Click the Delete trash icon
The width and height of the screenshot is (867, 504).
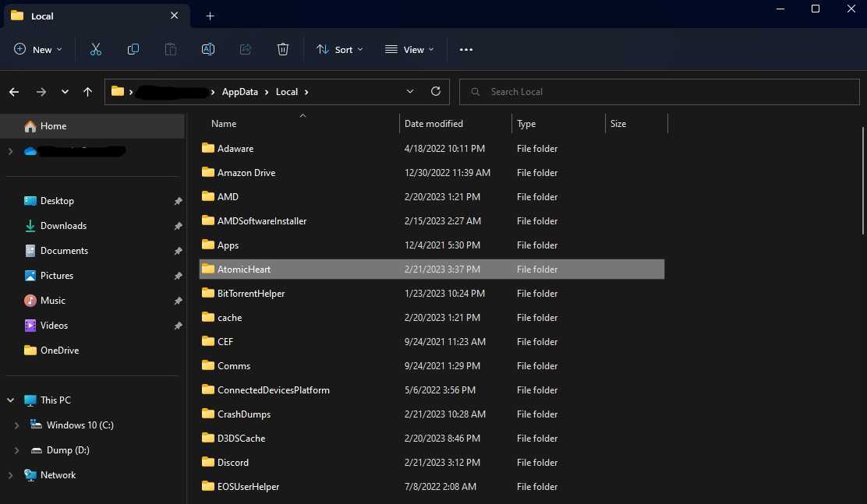click(282, 49)
